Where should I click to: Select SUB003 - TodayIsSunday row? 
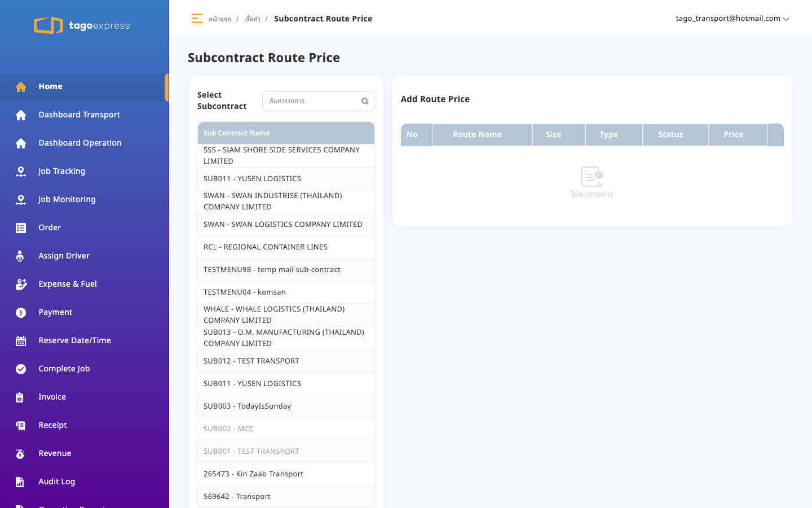click(x=286, y=406)
